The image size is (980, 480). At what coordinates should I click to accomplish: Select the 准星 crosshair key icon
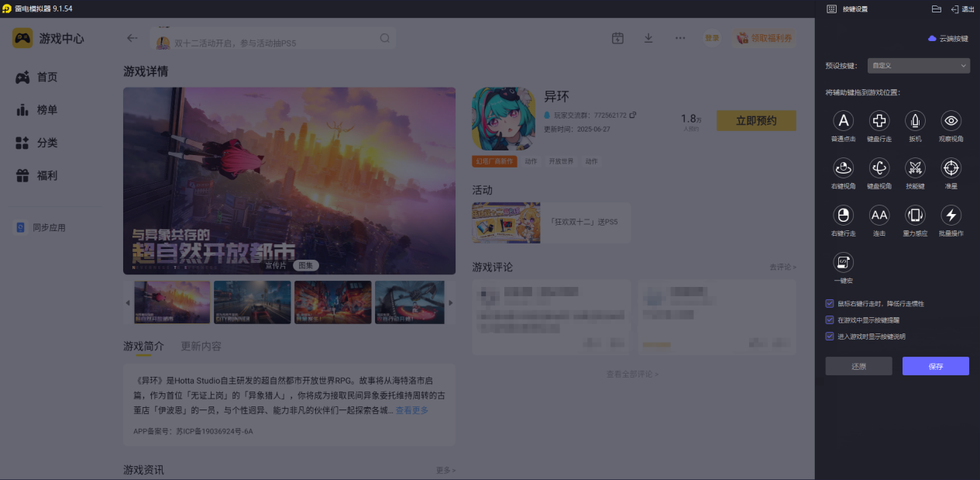(x=951, y=167)
